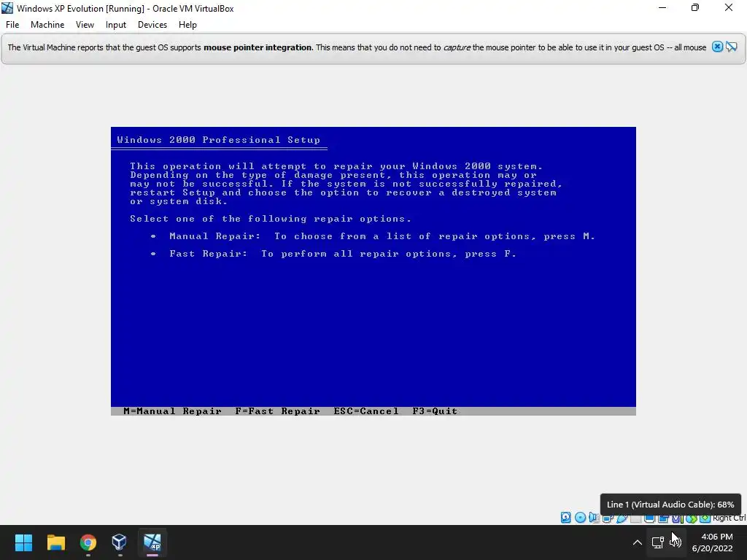This screenshot has height=560, width=747.
Task: Open File Explorer from the taskbar
Action: click(x=55, y=542)
